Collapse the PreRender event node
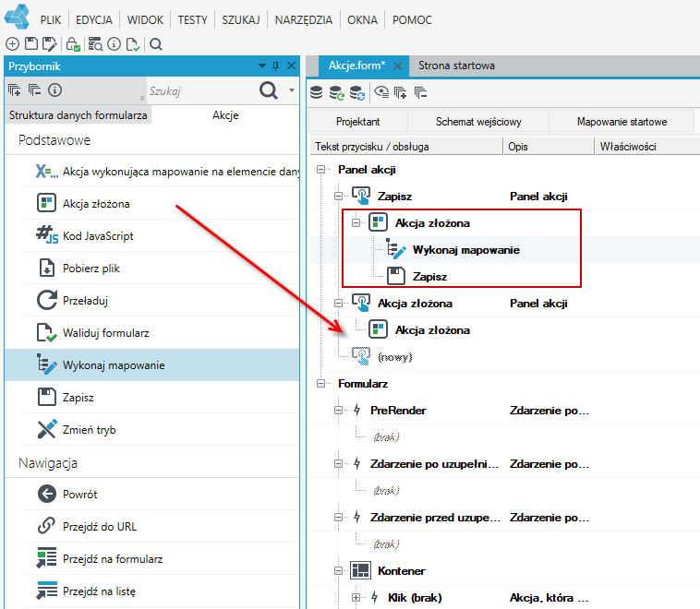 point(338,411)
